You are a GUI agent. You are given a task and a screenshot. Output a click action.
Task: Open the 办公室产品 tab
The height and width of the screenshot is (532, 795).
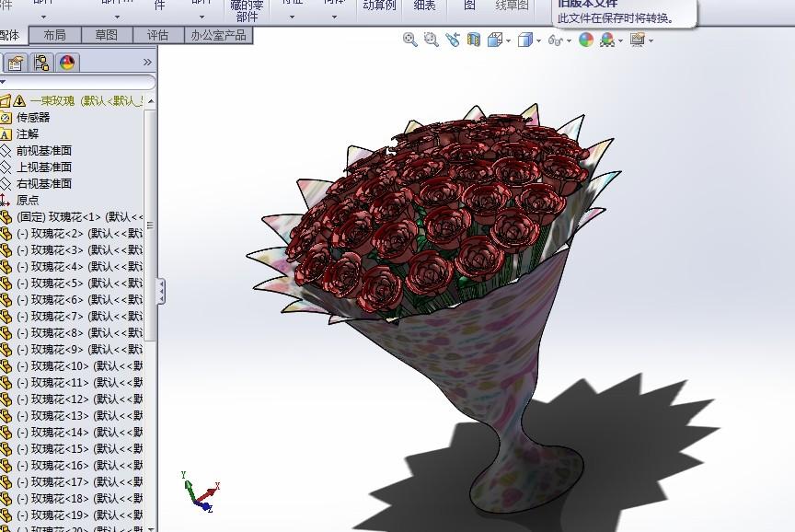[x=218, y=35]
